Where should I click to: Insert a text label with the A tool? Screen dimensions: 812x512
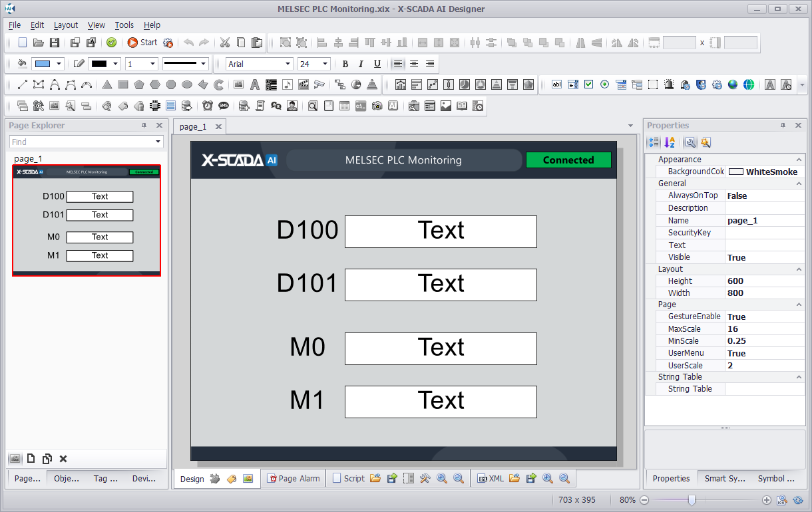[254, 84]
